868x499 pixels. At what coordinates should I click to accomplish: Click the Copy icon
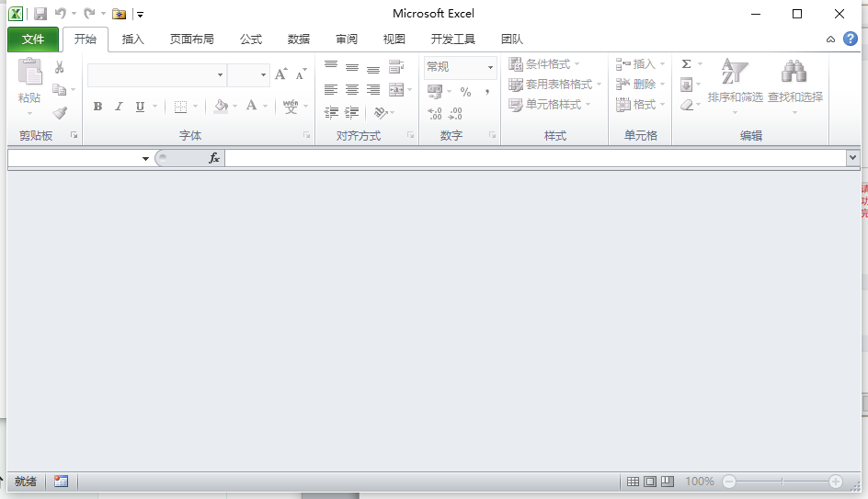coord(59,90)
